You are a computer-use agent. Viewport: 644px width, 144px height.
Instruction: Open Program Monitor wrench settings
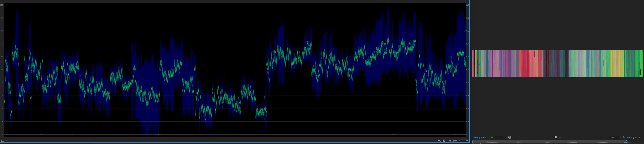pos(624,137)
